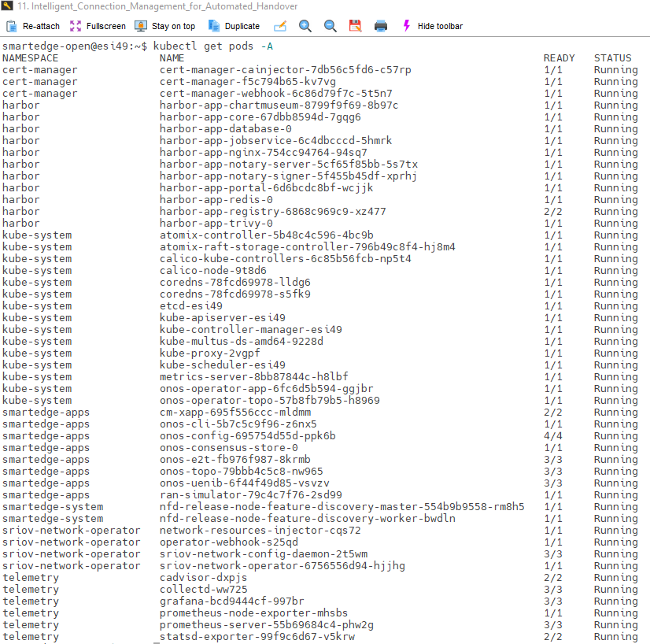650x644 pixels.
Task: Click the 2/2 ready value for harbor-app-registry
Action: [x=553, y=212]
